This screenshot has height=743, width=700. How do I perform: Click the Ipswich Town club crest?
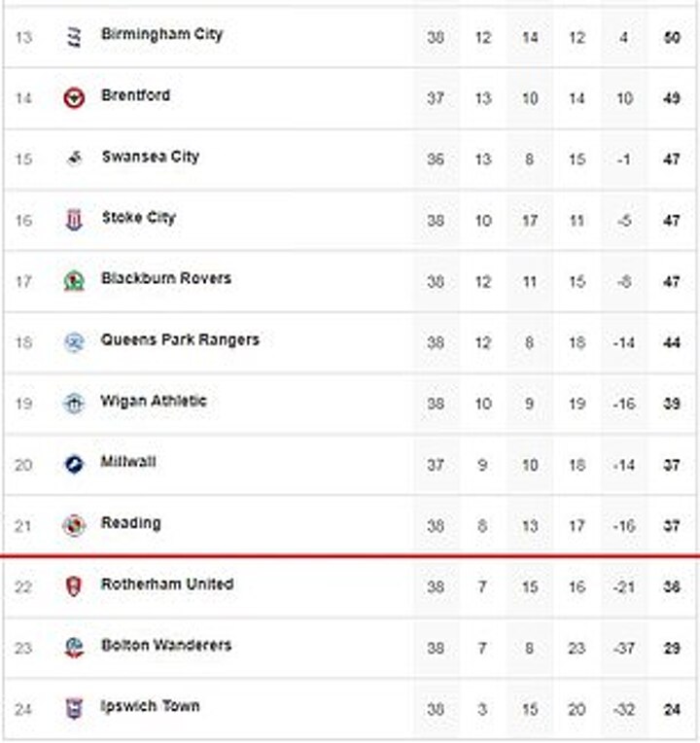click(x=74, y=708)
